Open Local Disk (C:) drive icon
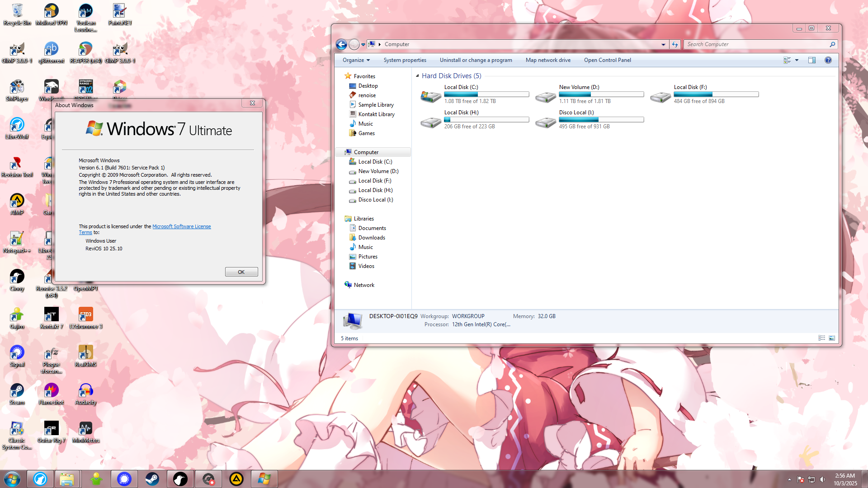 430,96
